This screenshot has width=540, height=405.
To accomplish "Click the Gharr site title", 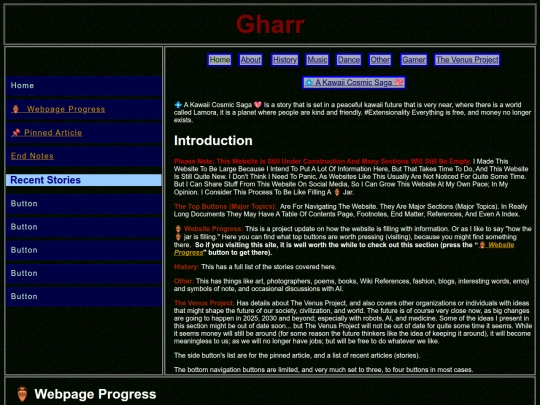I will [270, 24].
